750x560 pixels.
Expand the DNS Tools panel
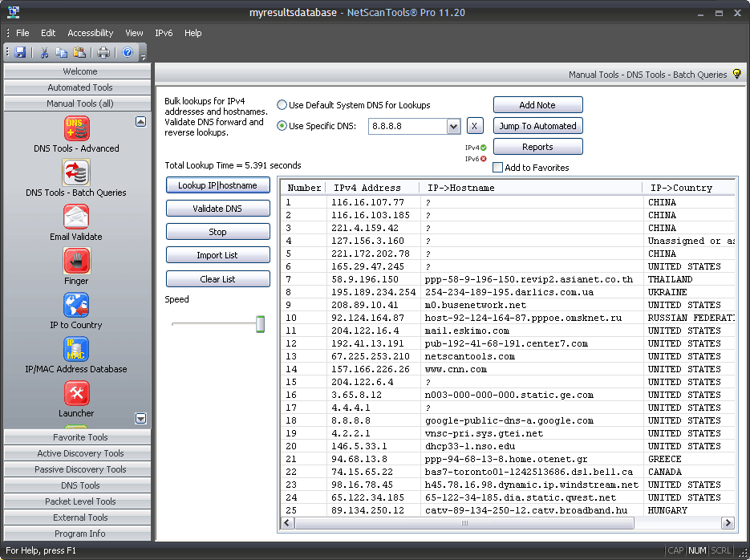pos(78,485)
